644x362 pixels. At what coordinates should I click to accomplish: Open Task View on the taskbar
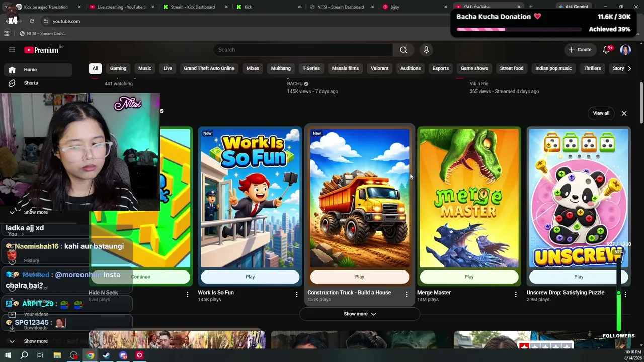(40, 355)
